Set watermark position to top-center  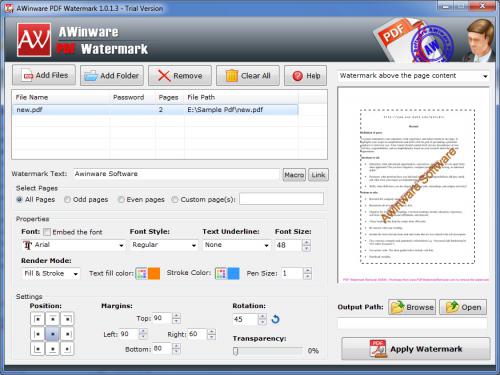[52, 319]
